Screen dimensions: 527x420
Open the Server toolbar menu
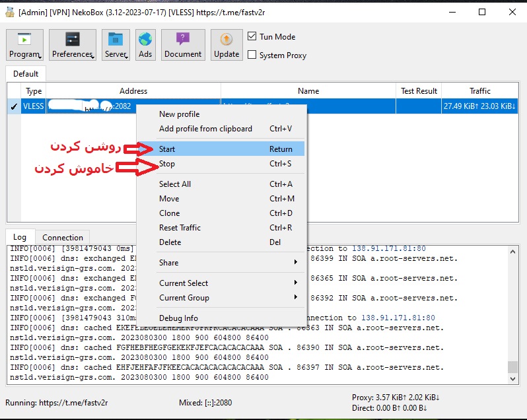pos(116,45)
